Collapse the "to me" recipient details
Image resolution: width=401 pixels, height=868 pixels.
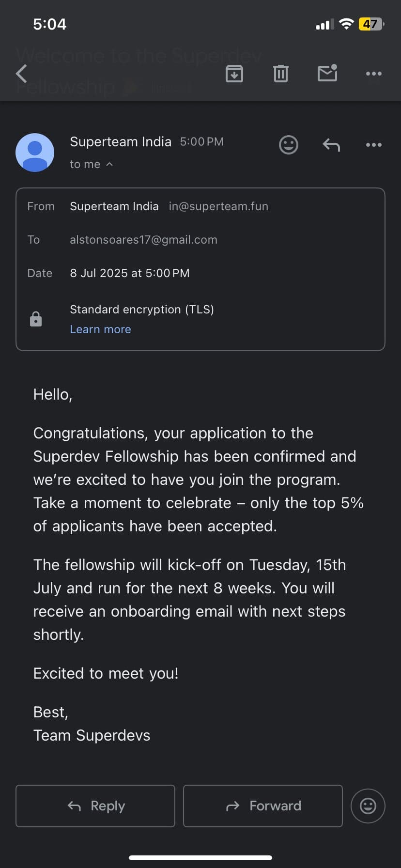tap(91, 164)
